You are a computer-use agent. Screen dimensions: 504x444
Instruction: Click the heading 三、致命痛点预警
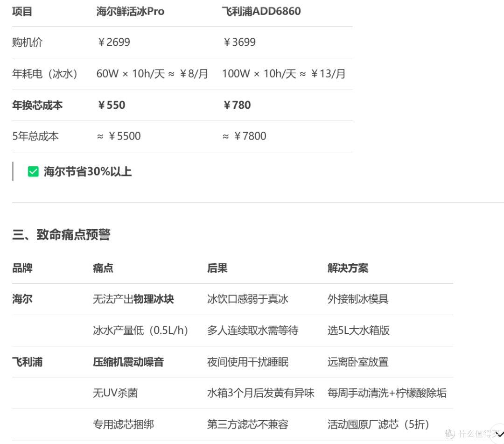click(x=62, y=234)
